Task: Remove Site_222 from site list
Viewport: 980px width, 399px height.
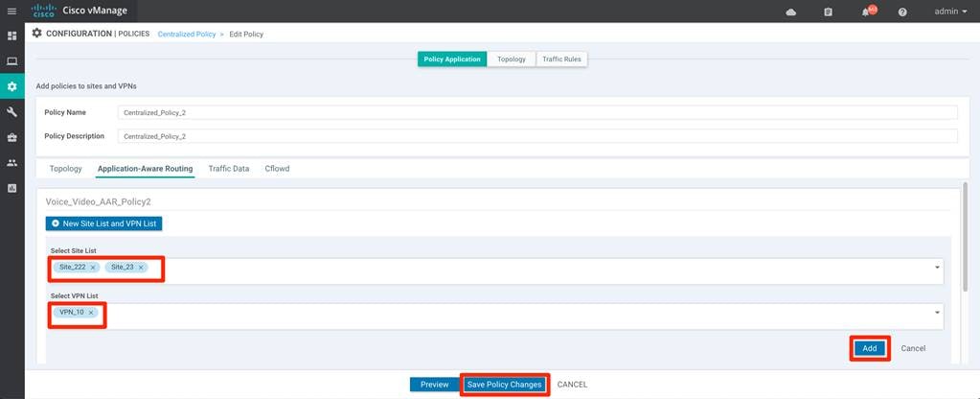Action: click(93, 267)
